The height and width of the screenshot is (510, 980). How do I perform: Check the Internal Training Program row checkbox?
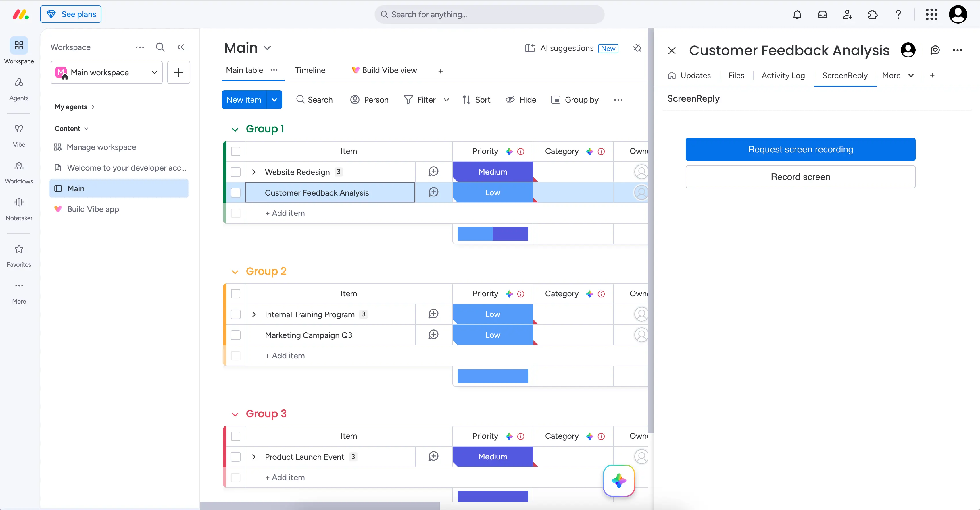coord(236,314)
